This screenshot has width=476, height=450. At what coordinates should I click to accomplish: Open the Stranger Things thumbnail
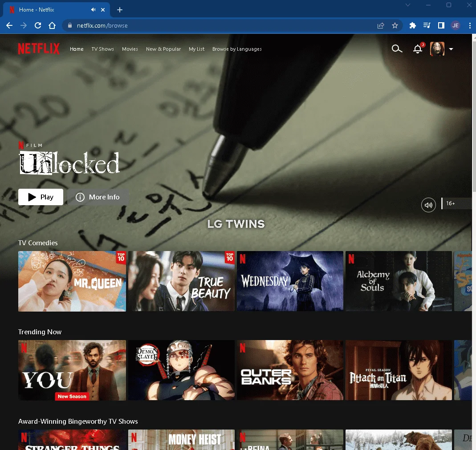click(72, 440)
